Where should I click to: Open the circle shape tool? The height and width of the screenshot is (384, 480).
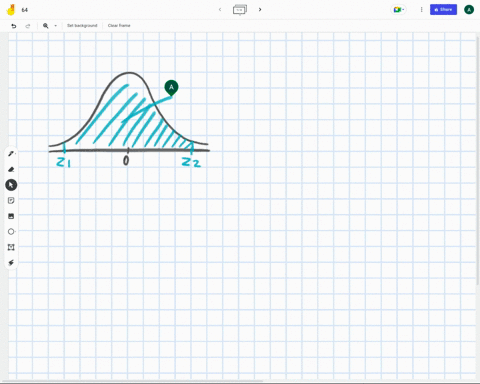(11, 231)
